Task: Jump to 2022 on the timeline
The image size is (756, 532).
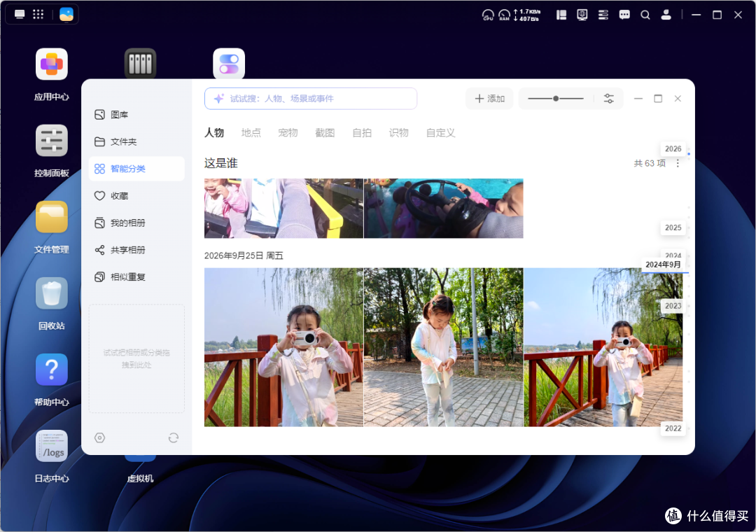Action: pos(673,428)
